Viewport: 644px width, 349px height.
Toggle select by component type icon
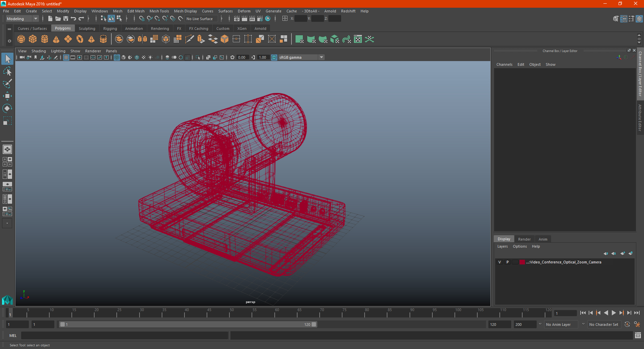pyautogui.click(x=119, y=19)
